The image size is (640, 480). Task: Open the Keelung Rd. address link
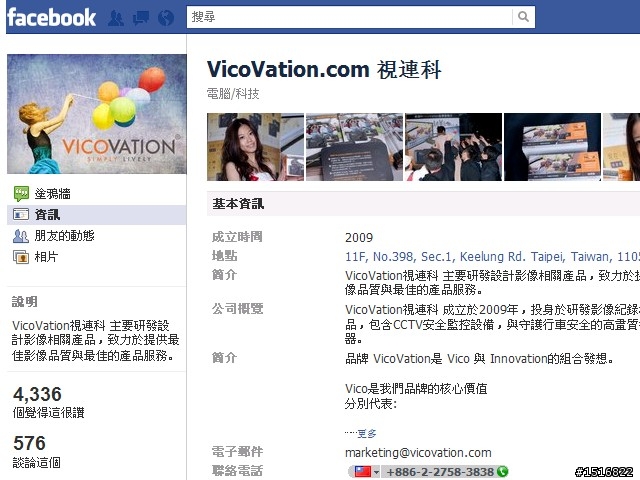pyautogui.click(x=492, y=257)
